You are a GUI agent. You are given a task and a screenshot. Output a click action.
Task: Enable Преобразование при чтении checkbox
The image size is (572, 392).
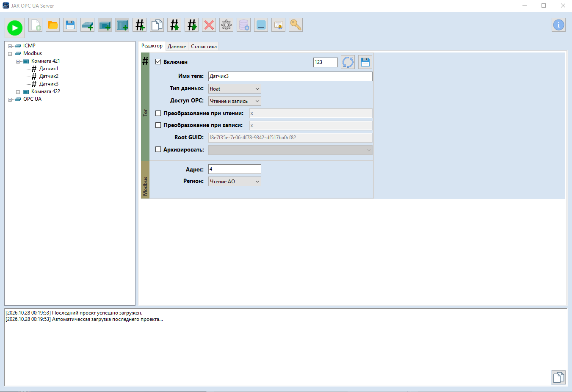tap(158, 113)
